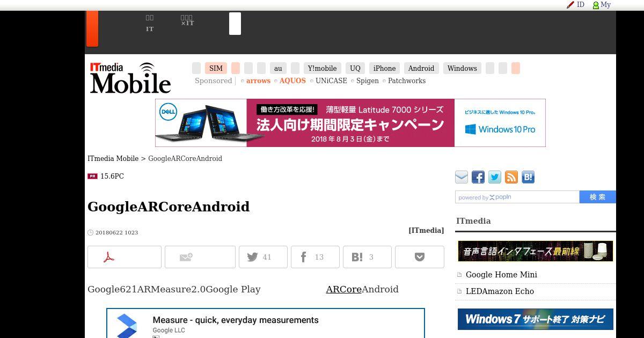Open the Hatena B! icon in sidebar
The image size is (644, 338).
[x=528, y=177]
